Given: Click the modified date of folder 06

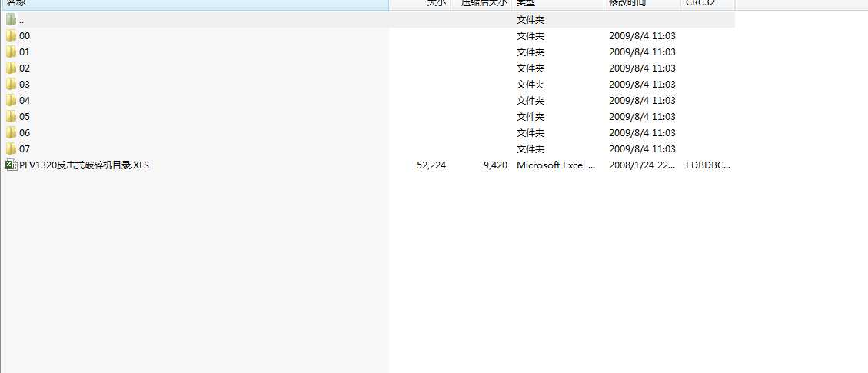Looking at the screenshot, I should click(642, 133).
